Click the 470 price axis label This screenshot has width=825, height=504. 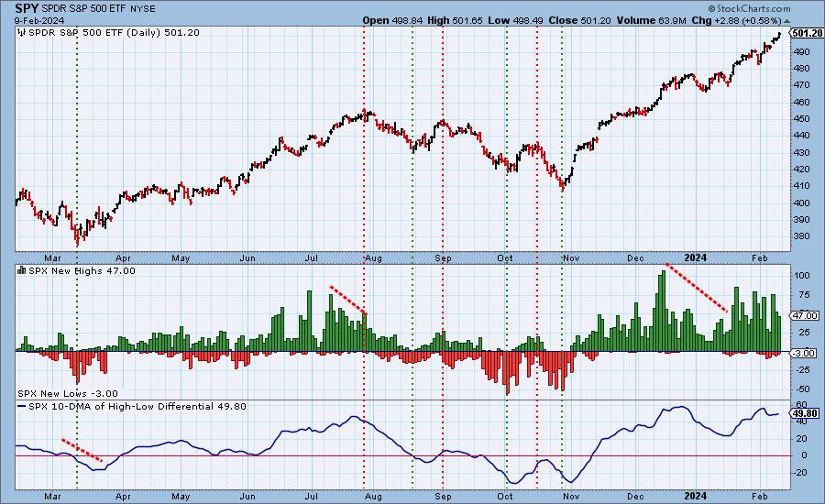(802, 84)
